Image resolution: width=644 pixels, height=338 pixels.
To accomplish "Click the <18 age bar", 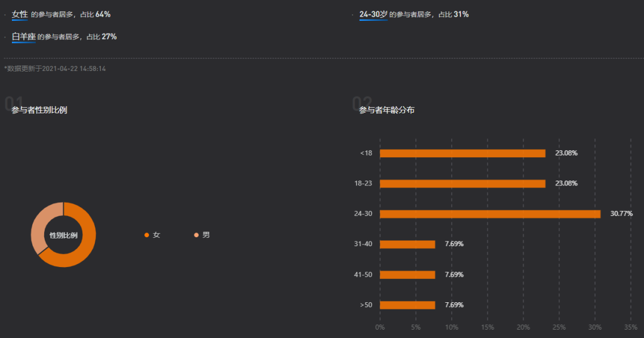I will [463, 153].
